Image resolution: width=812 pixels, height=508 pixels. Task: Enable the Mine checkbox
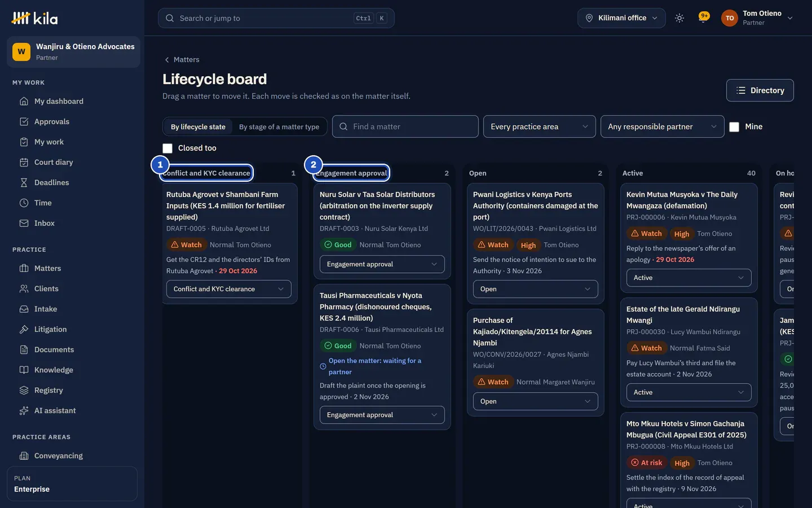[734, 127]
